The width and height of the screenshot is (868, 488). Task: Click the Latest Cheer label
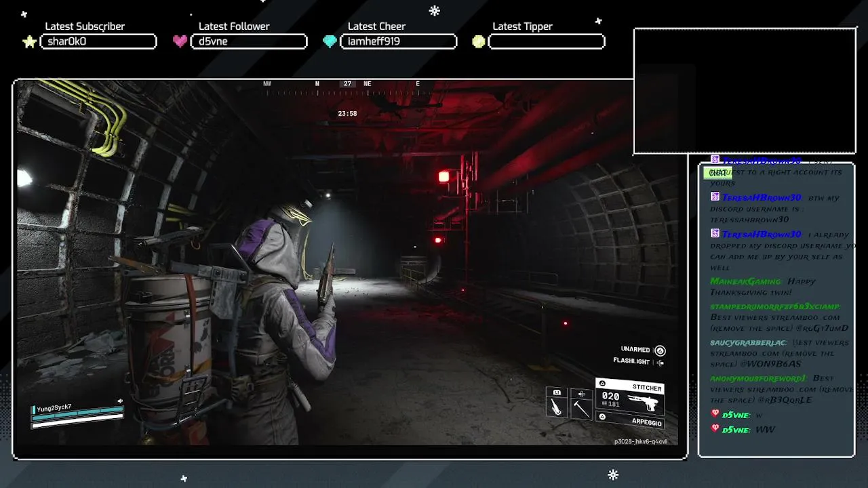(x=376, y=26)
